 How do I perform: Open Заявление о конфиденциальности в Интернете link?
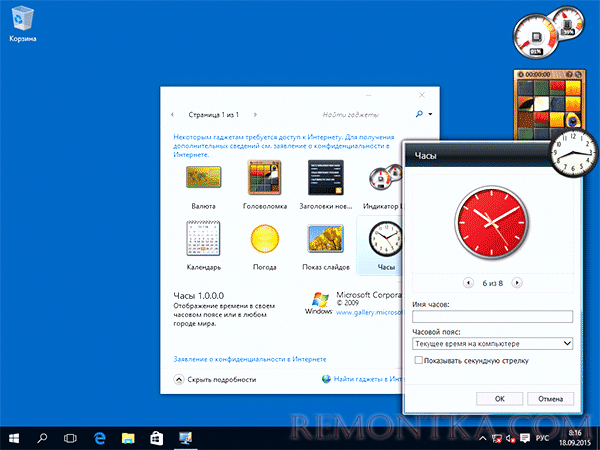pos(251,358)
